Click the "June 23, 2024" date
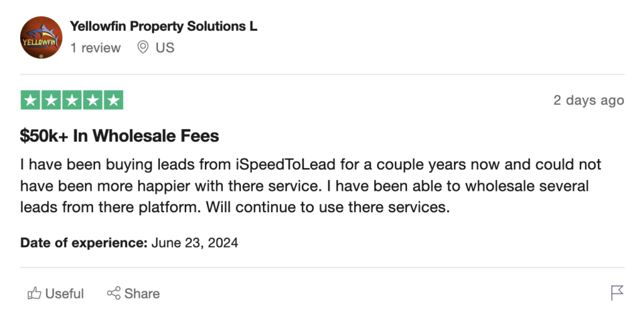 [x=195, y=242]
